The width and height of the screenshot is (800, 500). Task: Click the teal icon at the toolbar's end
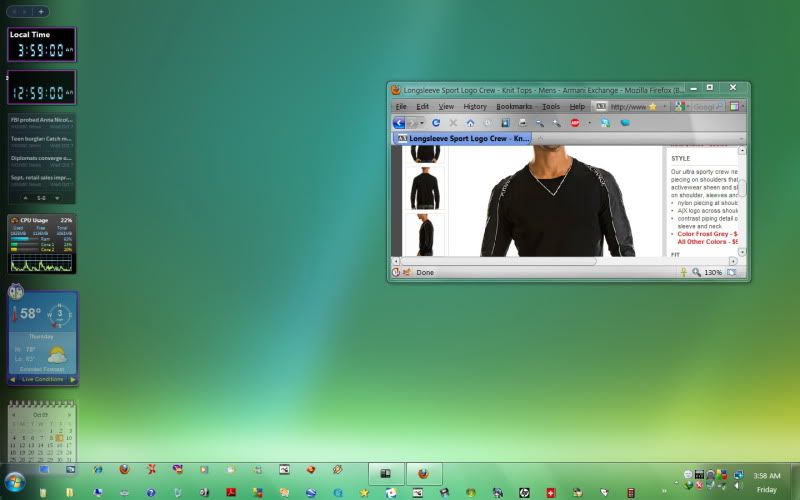coord(624,123)
